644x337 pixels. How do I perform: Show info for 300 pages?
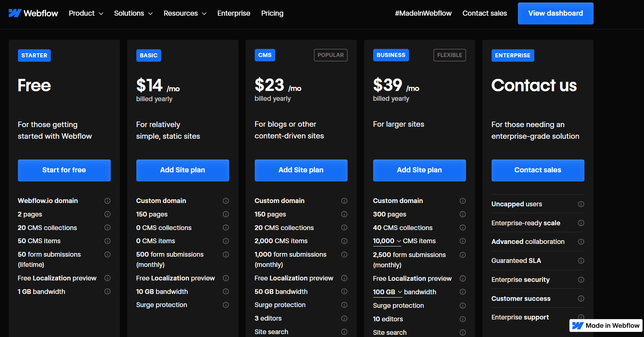click(463, 214)
